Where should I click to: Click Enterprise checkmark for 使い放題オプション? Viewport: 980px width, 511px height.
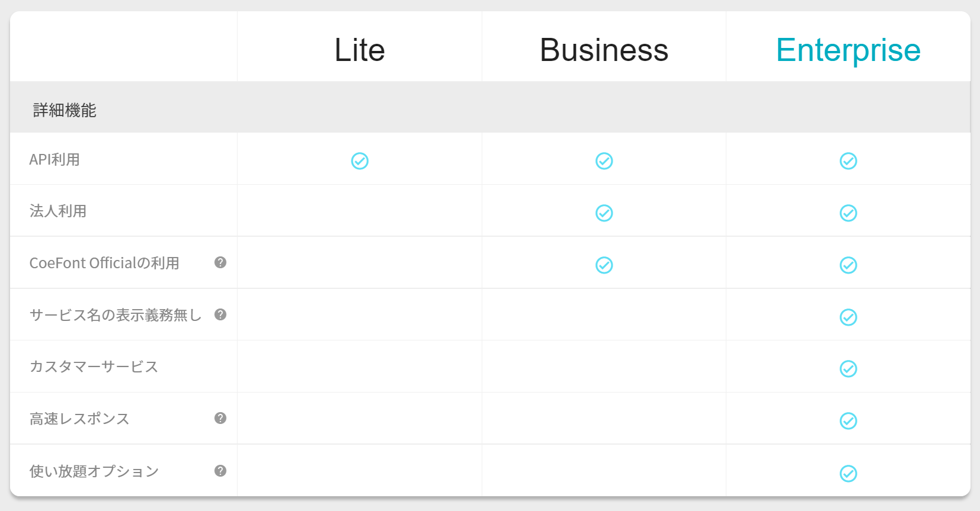[848, 474]
